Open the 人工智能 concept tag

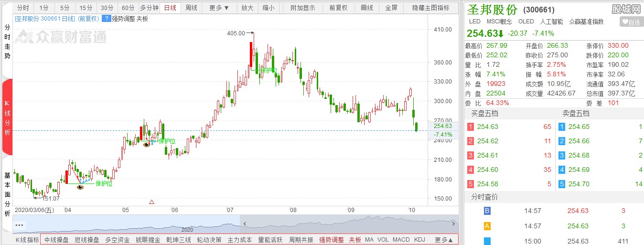pos(551,21)
